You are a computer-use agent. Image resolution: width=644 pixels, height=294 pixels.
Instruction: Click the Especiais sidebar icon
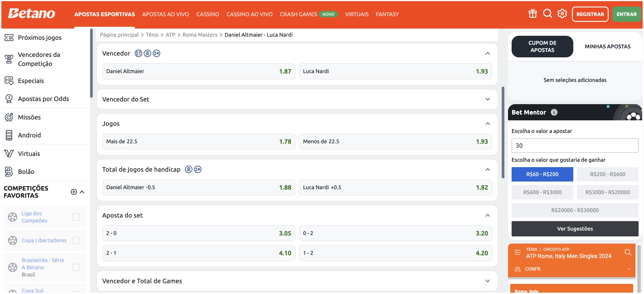point(9,81)
